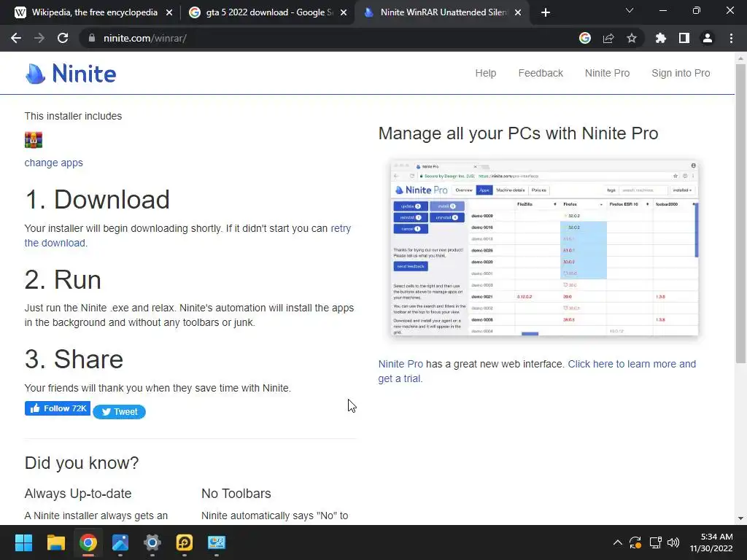Open the clock showing 5:34 AM

[x=711, y=542]
